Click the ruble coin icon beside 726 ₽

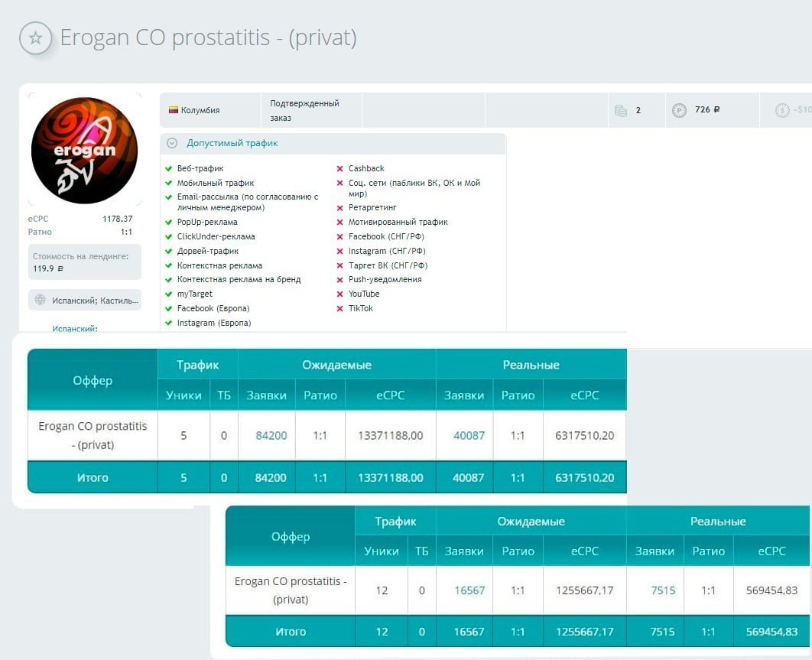coord(679,110)
